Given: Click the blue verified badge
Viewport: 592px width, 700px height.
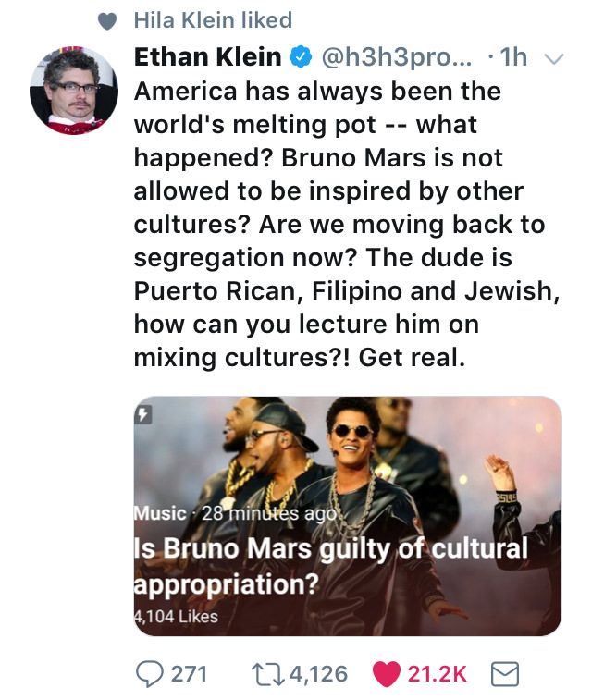Looking at the screenshot, I should pyautogui.click(x=301, y=57).
